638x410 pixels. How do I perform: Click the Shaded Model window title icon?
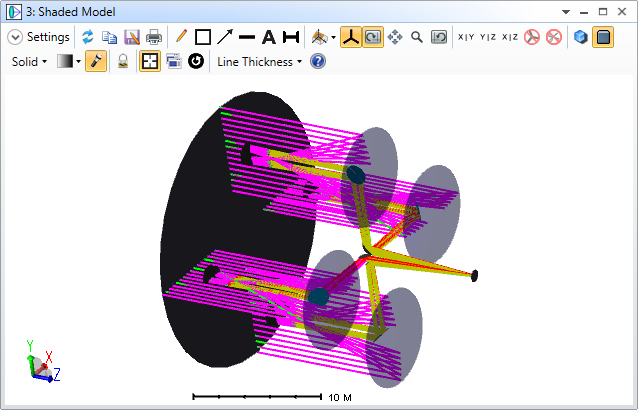click(x=14, y=12)
